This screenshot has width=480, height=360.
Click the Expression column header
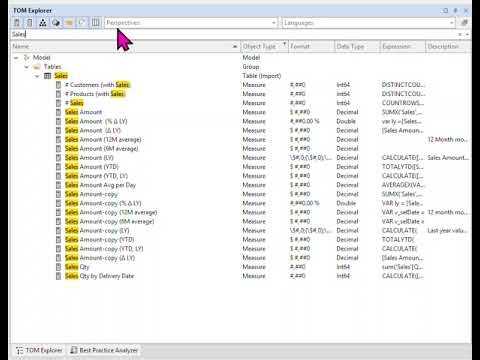pyautogui.click(x=403, y=46)
